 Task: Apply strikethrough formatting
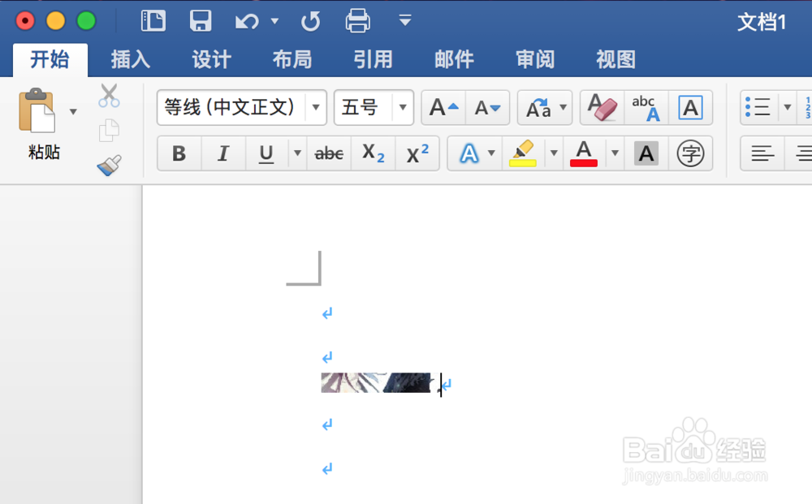[x=328, y=153]
